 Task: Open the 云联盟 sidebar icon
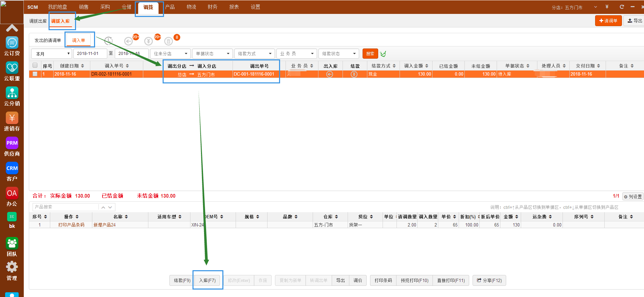pos(12,68)
